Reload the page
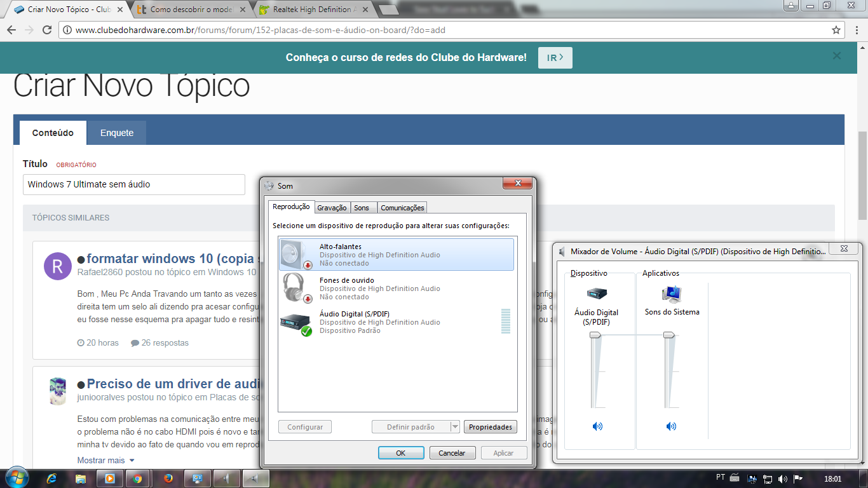Viewport: 868px width, 488px height. pos(46,30)
